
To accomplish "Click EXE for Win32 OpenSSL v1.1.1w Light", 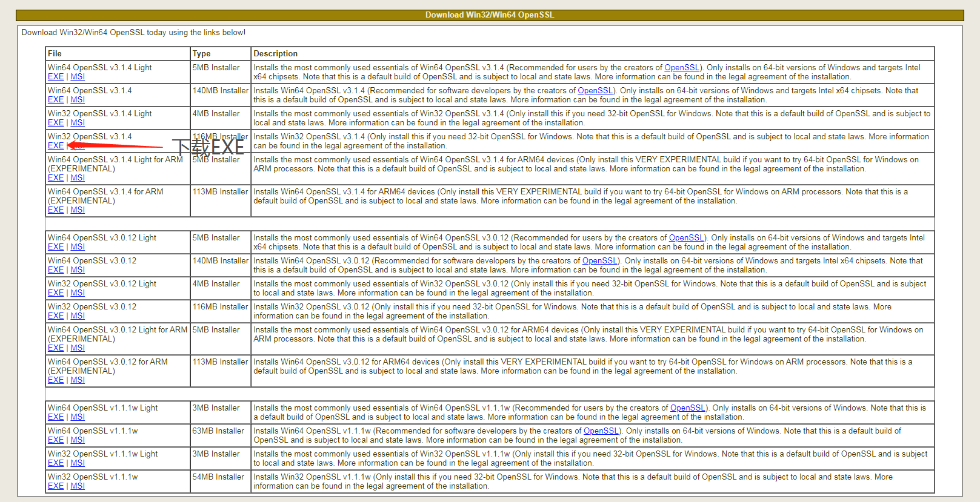I will [56, 463].
